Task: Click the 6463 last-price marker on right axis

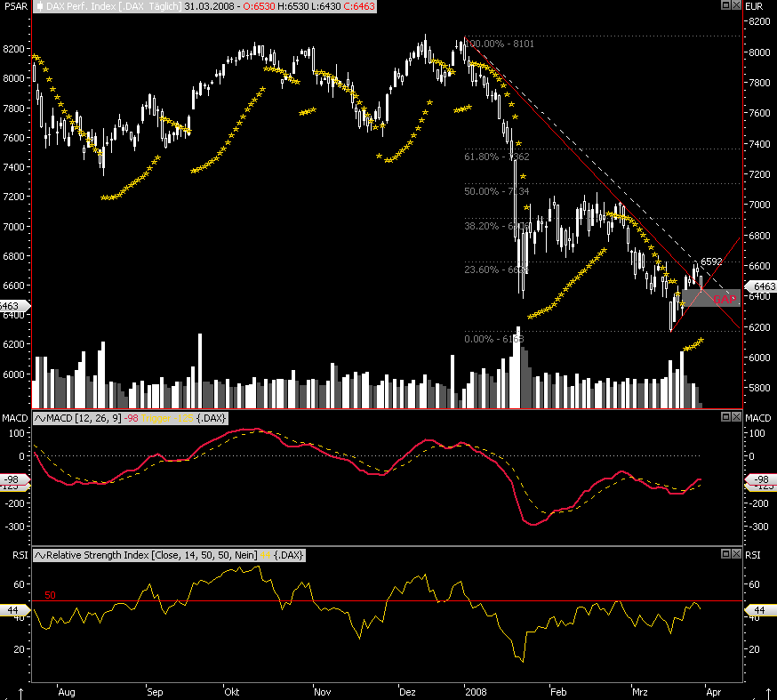Action: pyautogui.click(x=761, y=286)
